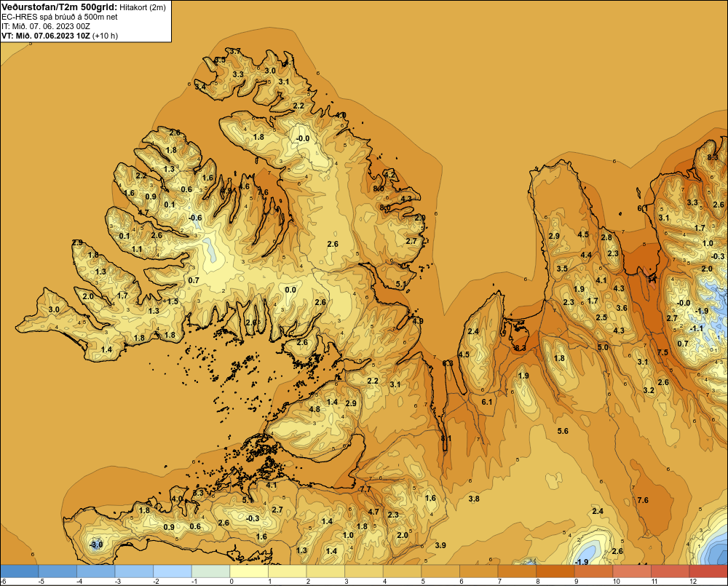
Task: Click the red swatch right of legend label 12
Action: [x=708, y=571]
